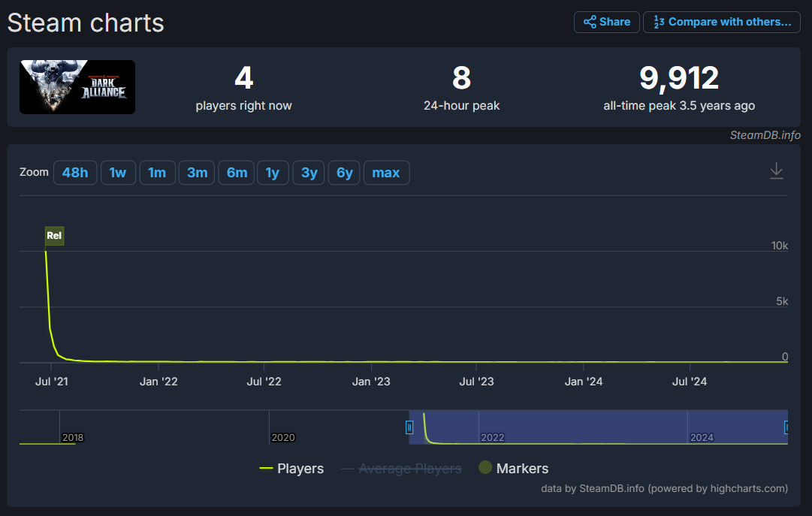Image resolution: width=812 pixels, height=516 pixels.
Task: Open Compare with others dialog
Action: [721, 23]
